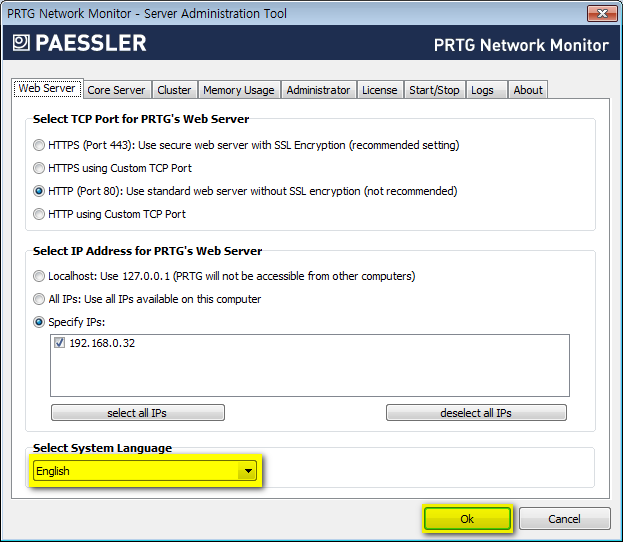The height and width of the screenshot is (542, 623).
Task: Open the License tab
Action: click(x=379, y=90)
